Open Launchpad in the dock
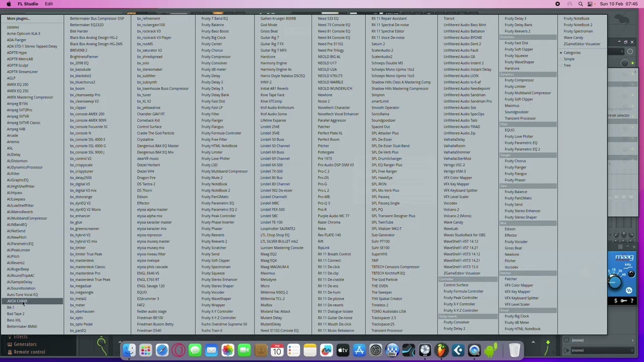The height and width of the screenshot is (362, 644). 145,350
